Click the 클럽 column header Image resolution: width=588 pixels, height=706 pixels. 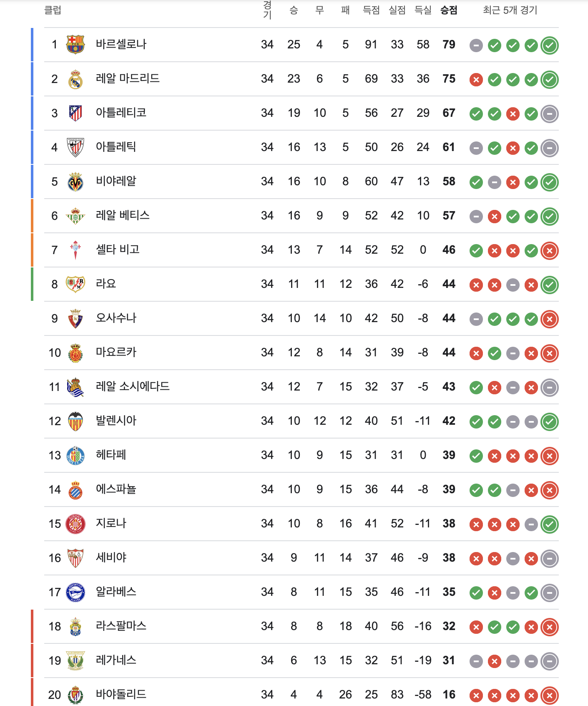(53, 10)
